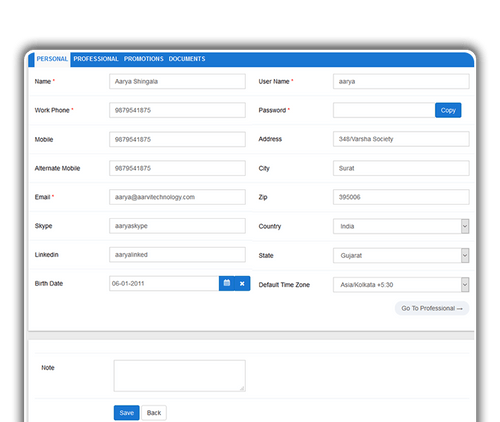
Task: Click the Mobile number field
Action: (x=177, y=139)
